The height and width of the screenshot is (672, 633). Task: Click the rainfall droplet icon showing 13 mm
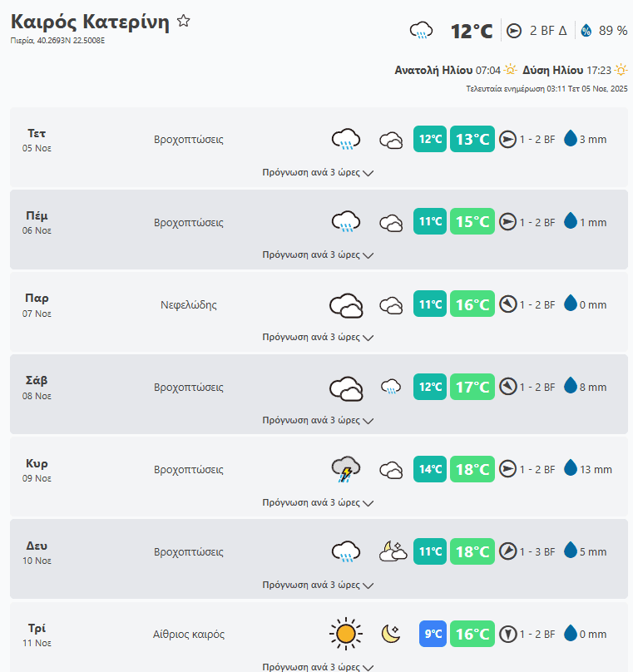571,469
